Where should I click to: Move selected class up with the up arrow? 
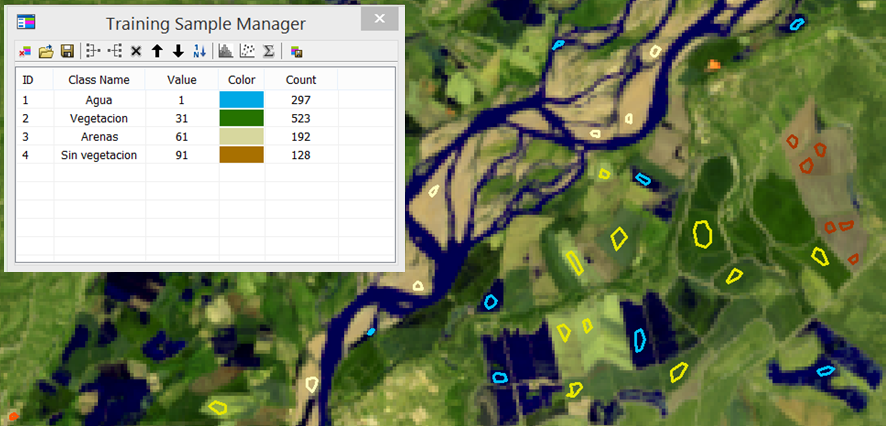click(157, 51)
